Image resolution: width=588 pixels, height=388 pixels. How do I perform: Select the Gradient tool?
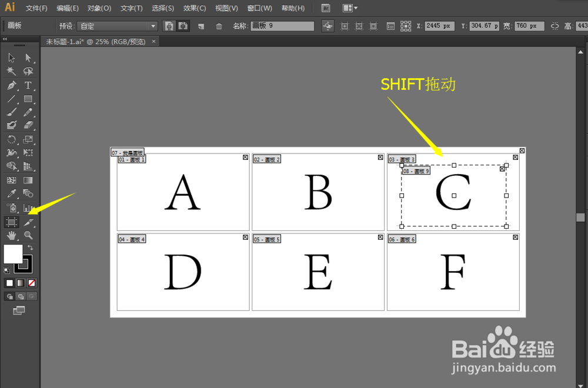[28, 180]
